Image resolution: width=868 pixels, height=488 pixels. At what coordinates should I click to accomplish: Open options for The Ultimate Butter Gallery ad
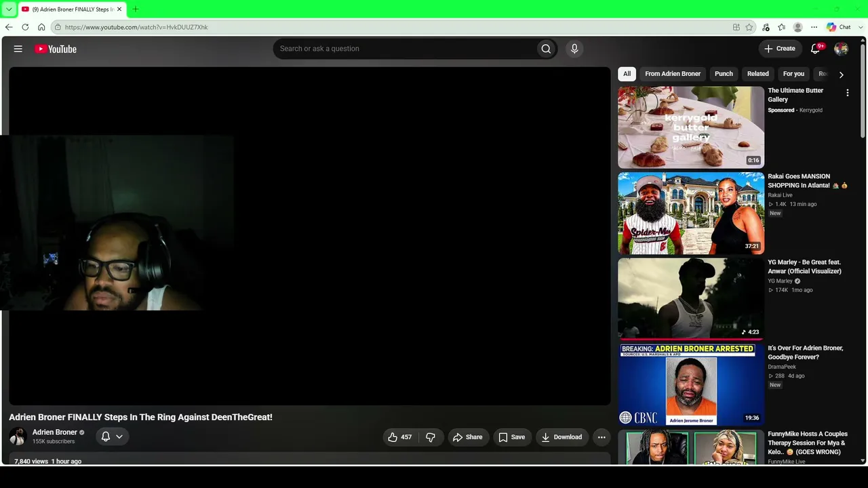coord(847,93)
